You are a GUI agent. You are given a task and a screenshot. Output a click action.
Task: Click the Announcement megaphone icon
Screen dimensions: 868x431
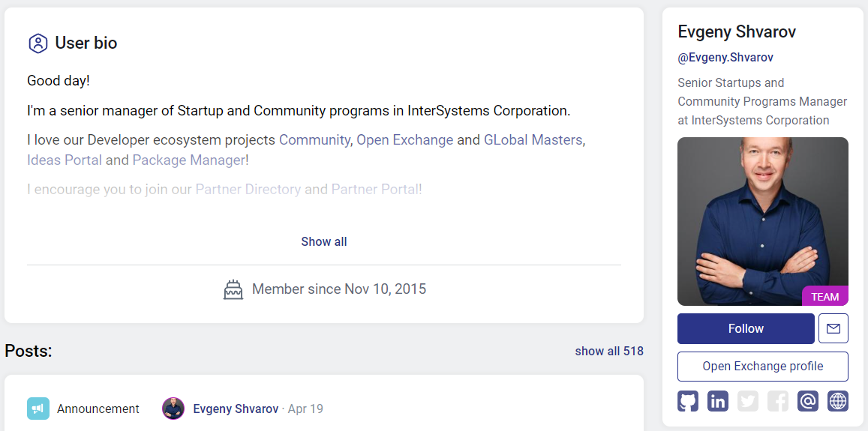(x=38, y=409)
